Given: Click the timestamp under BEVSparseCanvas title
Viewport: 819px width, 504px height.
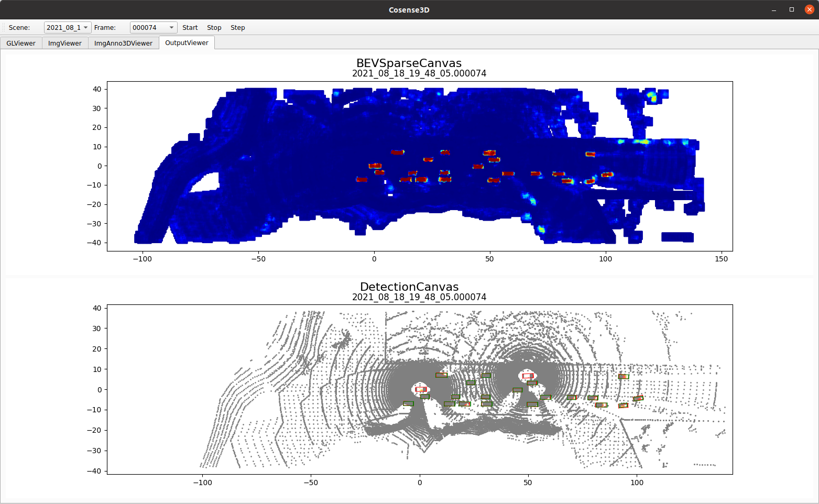Looking at the screenshot, I should [x=419, y=73].
